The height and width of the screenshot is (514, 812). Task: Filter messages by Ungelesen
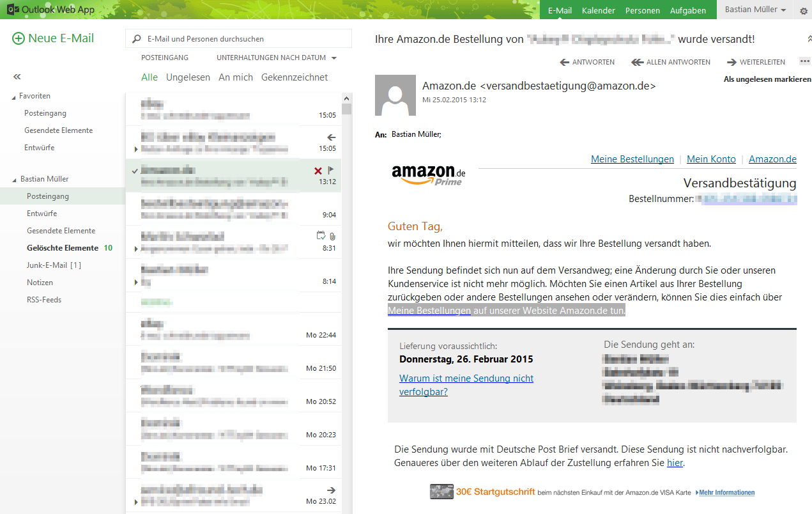(x=188, y=77)
